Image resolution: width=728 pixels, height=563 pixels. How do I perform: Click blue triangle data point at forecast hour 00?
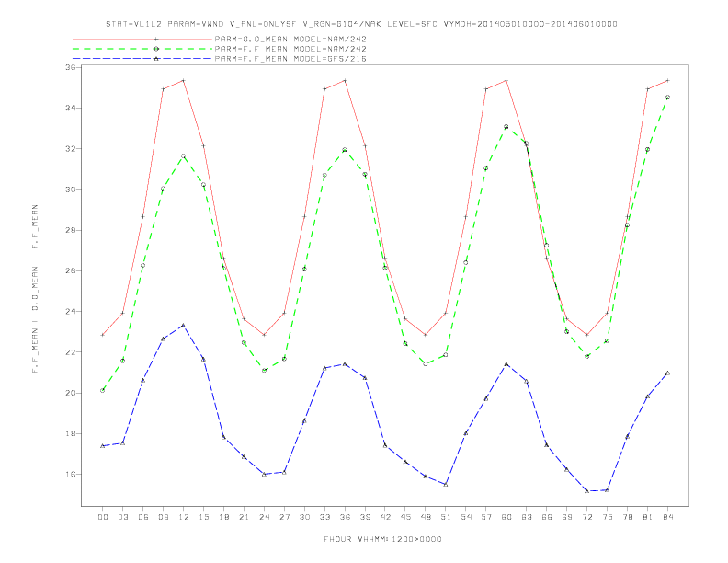coord(103,446)
